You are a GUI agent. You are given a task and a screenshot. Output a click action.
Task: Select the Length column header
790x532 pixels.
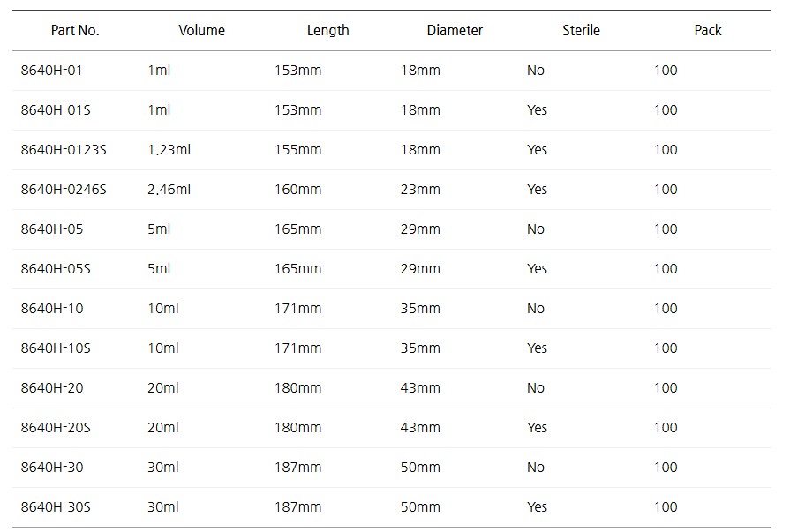coord(327,30)
